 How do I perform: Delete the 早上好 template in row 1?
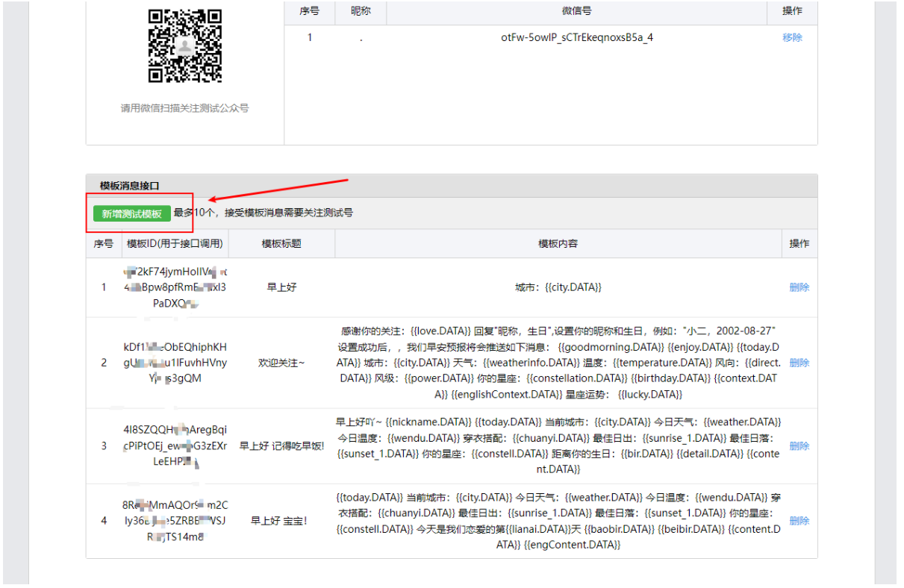[799, 287]
